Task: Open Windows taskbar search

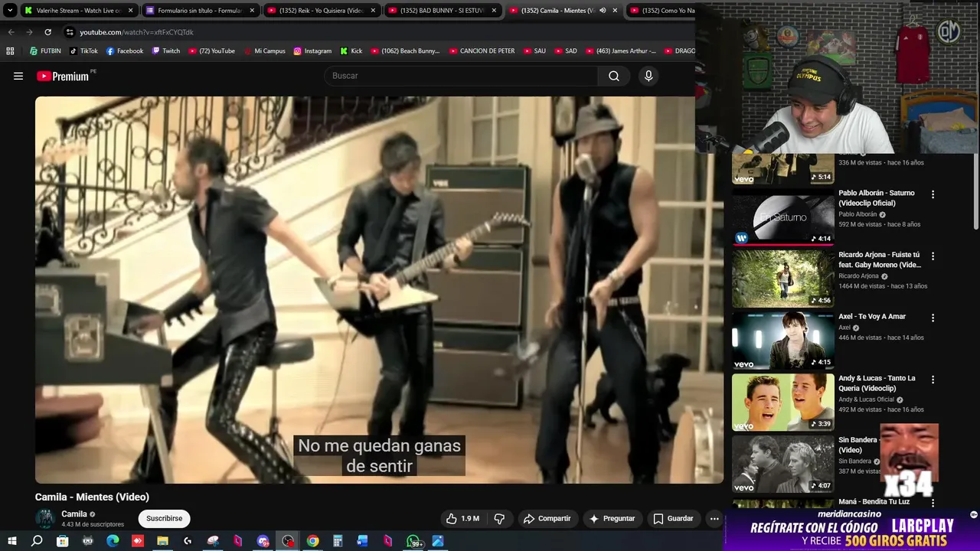Action: point(37,541)
